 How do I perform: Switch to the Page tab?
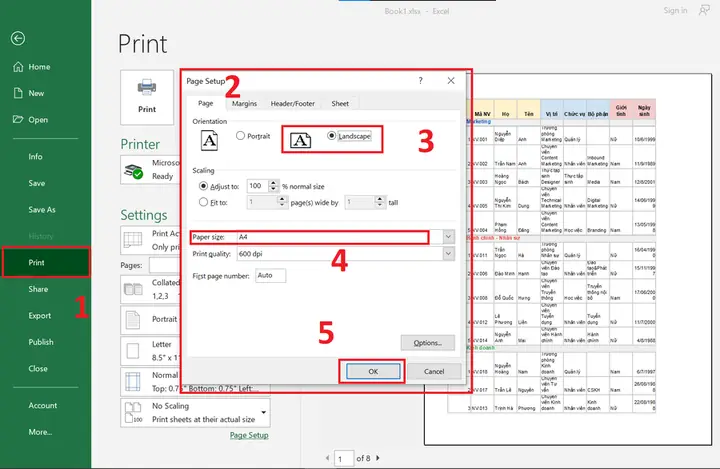point(205,103)
